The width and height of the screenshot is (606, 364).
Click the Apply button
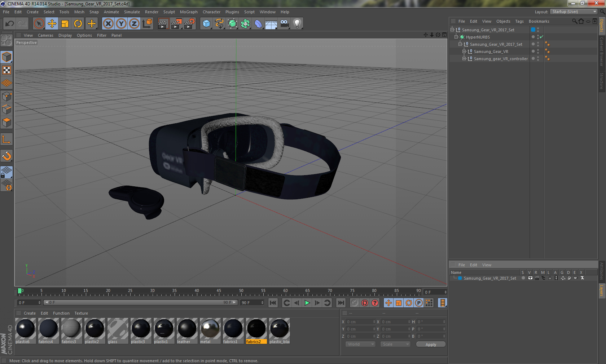(431, 344)
